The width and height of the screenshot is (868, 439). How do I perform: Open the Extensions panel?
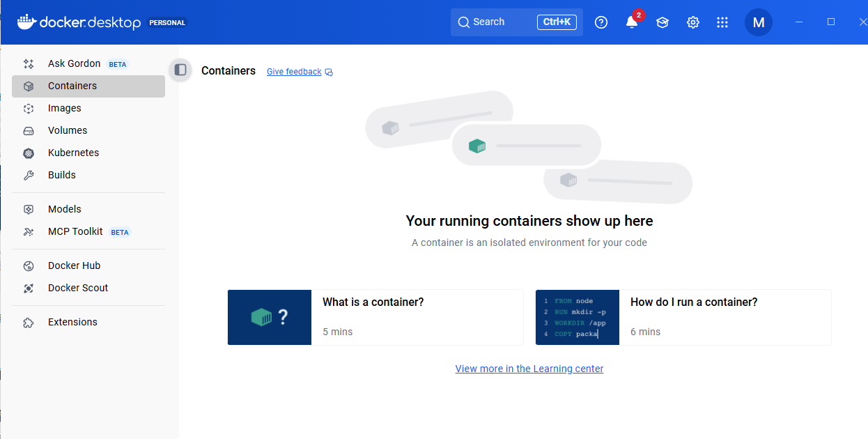coord(73,322)
